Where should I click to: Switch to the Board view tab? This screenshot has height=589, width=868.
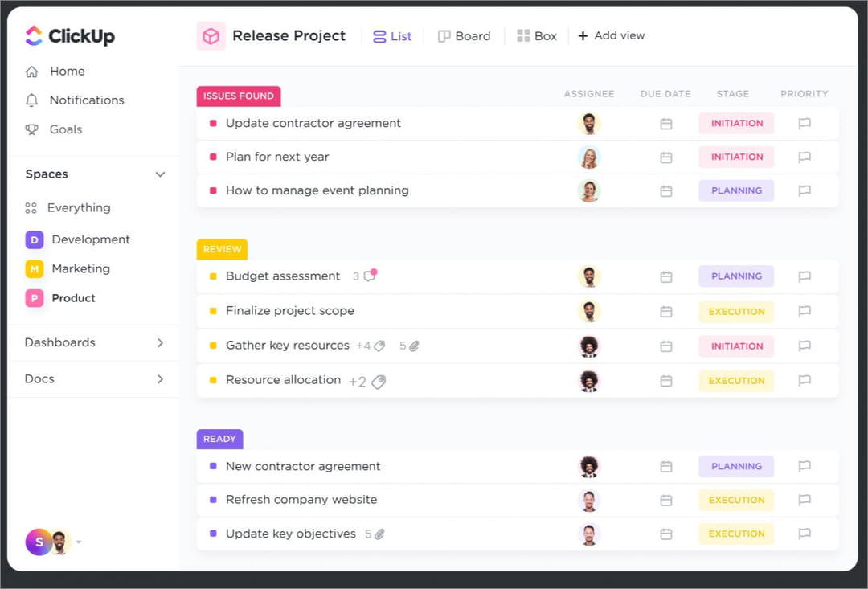pos(464,36)
